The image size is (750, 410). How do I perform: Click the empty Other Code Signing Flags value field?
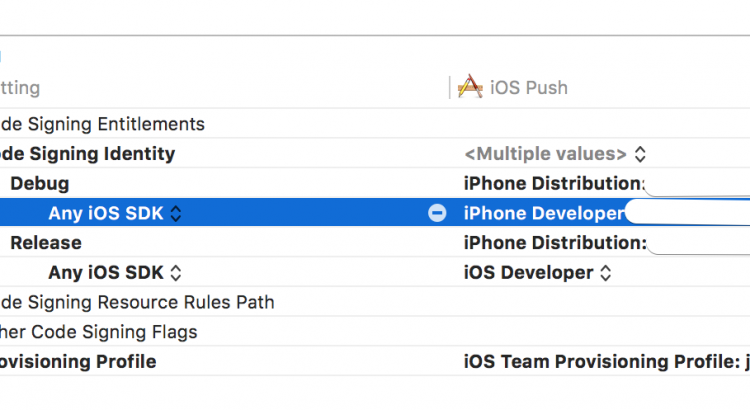[x=600, y=332]
